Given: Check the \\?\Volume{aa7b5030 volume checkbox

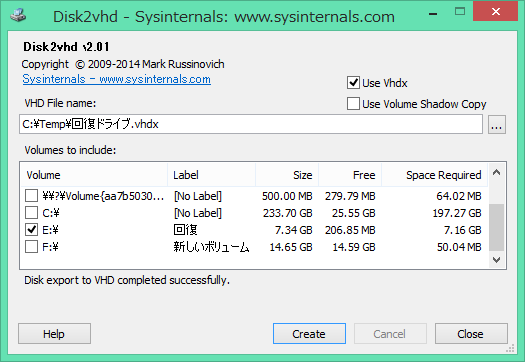Looking at the screenshot, I should pyautogui.click(x=31, y=196).
